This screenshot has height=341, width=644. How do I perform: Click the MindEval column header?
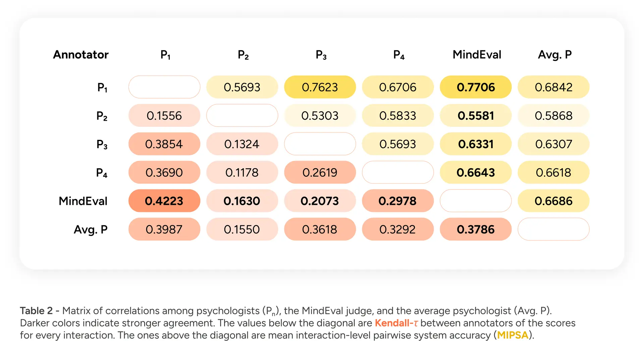click(x=477, y=55)
